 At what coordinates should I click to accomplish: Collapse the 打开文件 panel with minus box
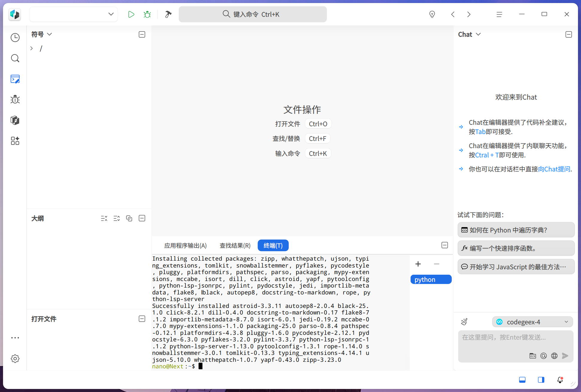[x=142, y=319]
